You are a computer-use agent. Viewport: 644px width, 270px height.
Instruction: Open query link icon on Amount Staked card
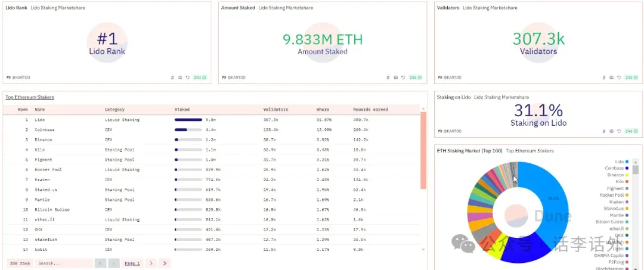pyautogui.click(x=388, y=77)
